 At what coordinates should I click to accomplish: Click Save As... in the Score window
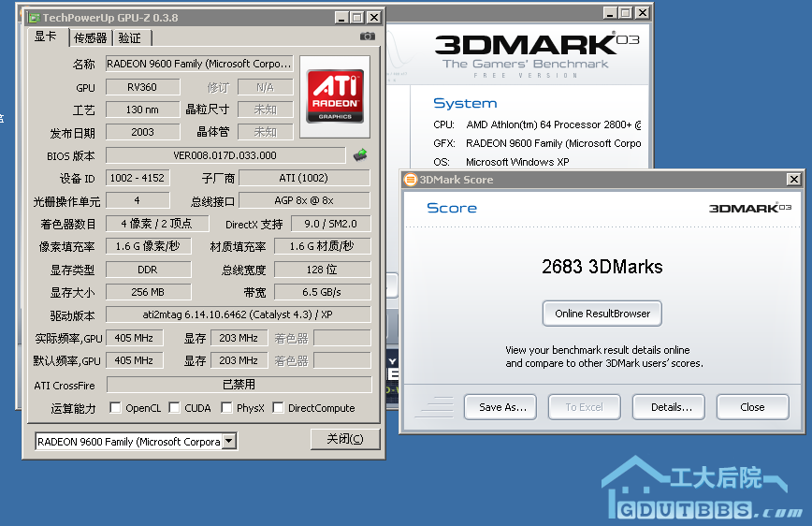pos(500,407)
